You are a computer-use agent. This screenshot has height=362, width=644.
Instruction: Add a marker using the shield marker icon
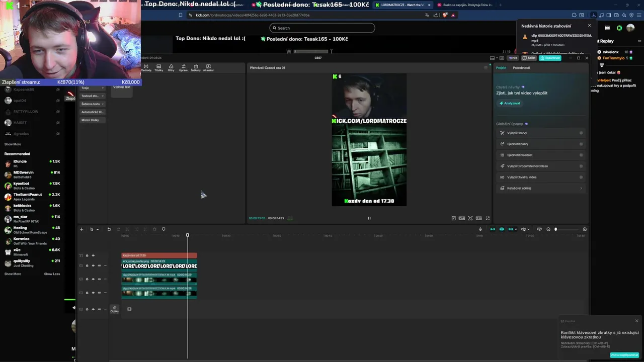click(x=164, y=229)
